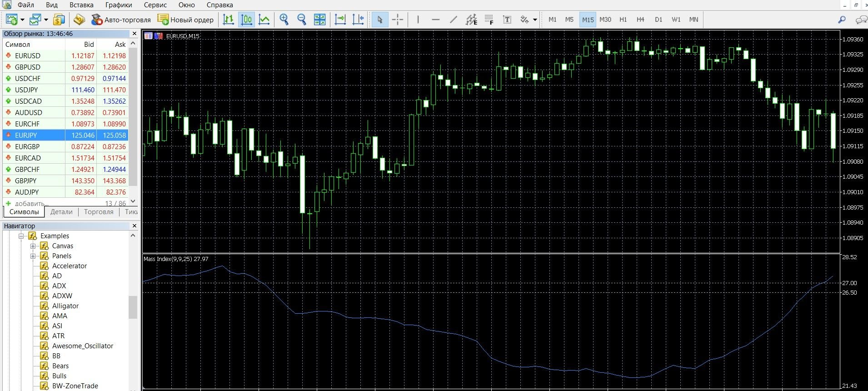Switch timeframe to MN
The height and width of the screenshot is (391, 868).
(693, 20)
